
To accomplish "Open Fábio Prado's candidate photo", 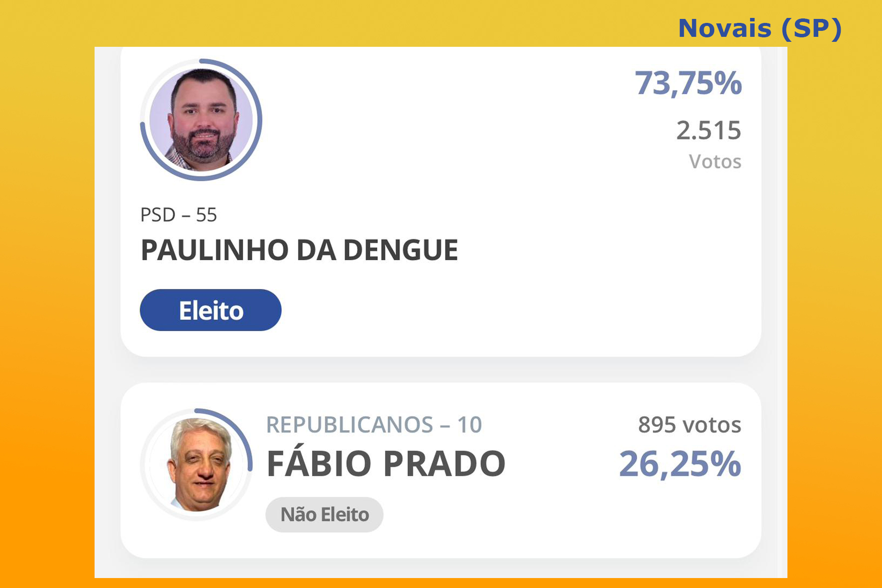I will pyautogui.click(x=198, y=465).
